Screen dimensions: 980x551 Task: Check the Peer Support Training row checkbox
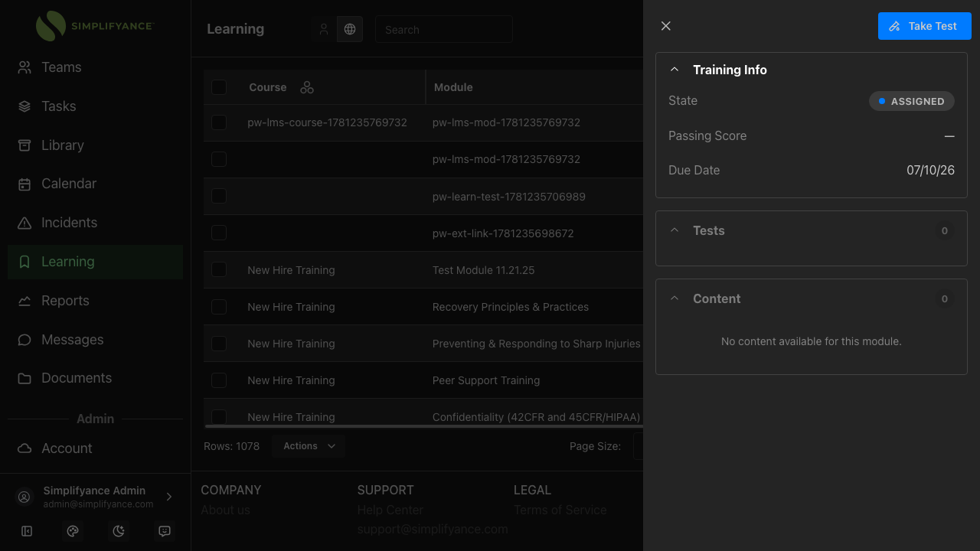pyautogui.click(x=219, y=380)
